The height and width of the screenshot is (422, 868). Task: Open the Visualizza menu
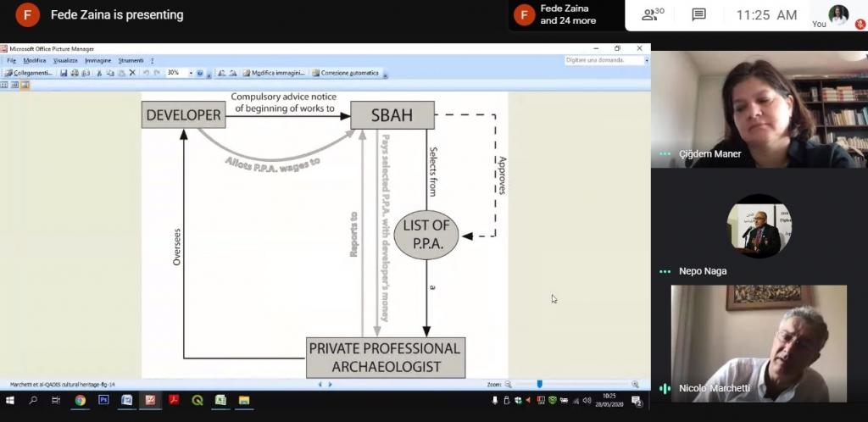click(x=65, y=60)
